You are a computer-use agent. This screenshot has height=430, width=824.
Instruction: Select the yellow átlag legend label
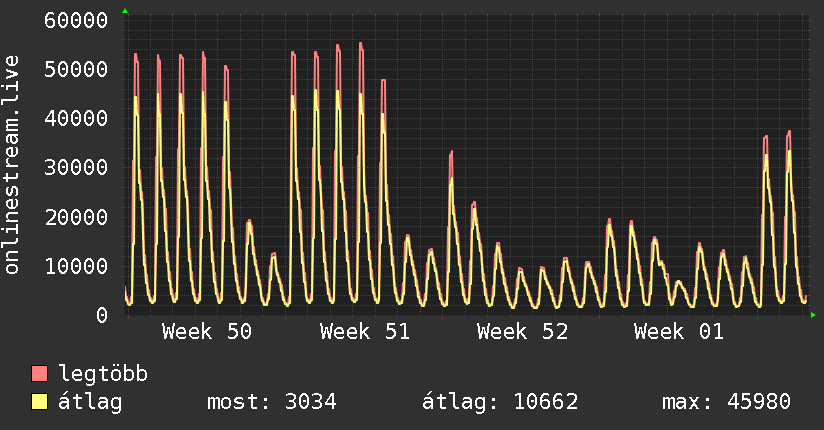[90, 402]
